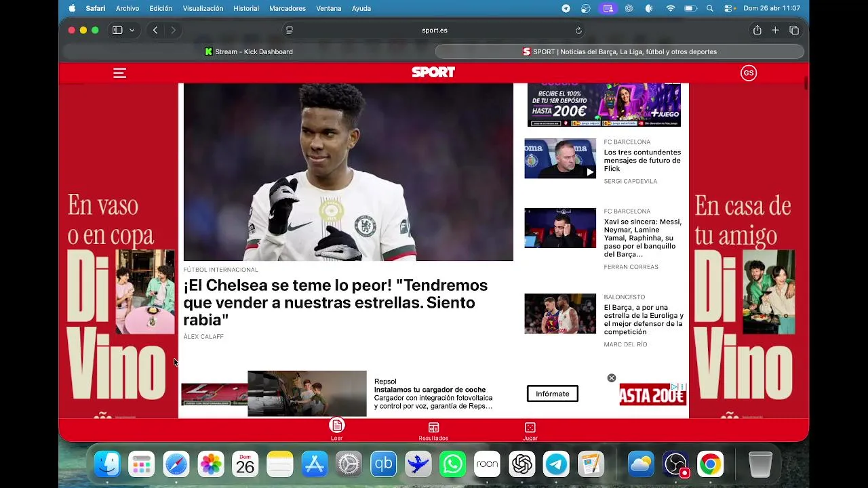This screenshot has height=488, width=868.
Task: Open the Safari menu
Action: click(95, 8)
